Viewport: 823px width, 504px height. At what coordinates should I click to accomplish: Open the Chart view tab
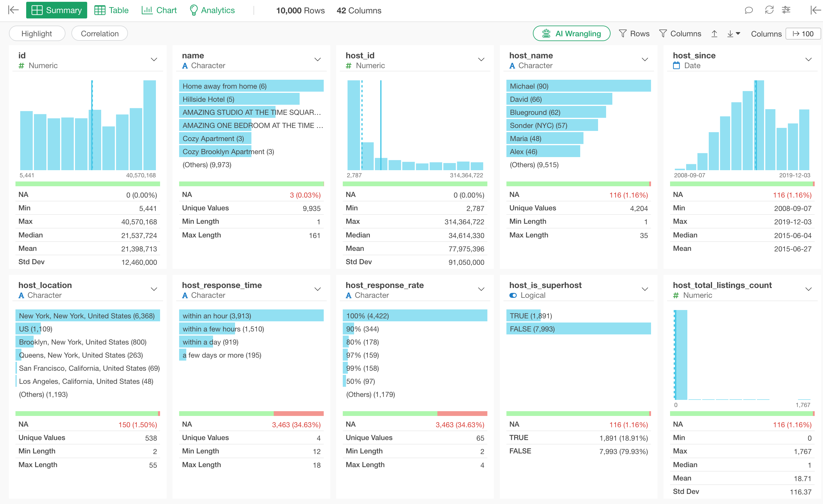coord(159,10)
